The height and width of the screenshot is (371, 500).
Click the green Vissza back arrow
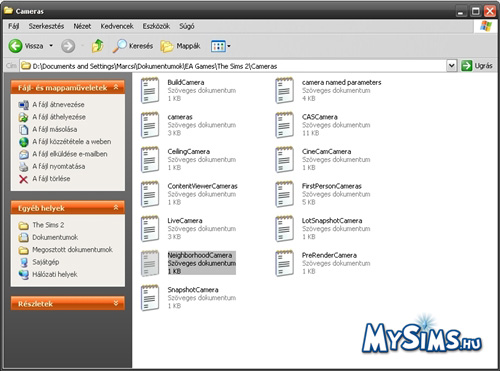(15, 46)
